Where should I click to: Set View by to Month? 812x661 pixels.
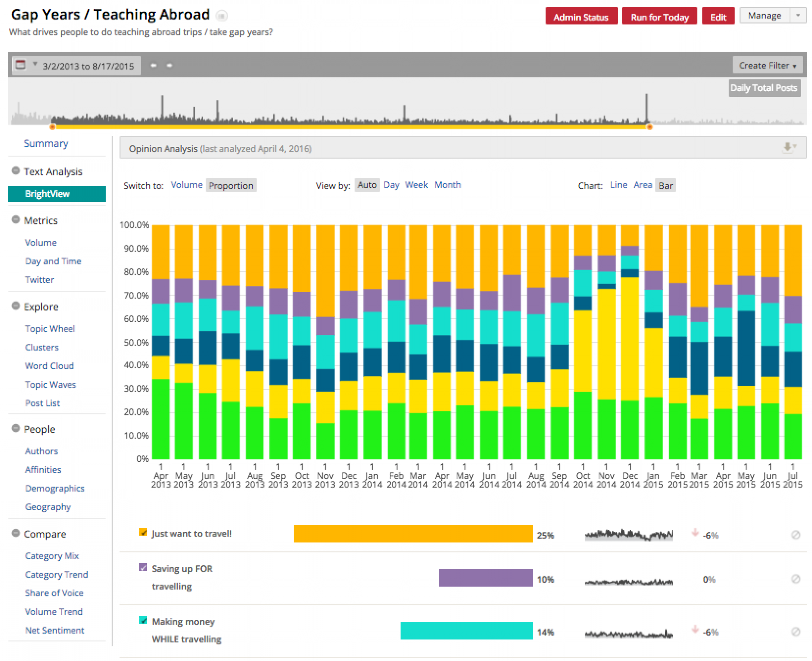[448, 185]
